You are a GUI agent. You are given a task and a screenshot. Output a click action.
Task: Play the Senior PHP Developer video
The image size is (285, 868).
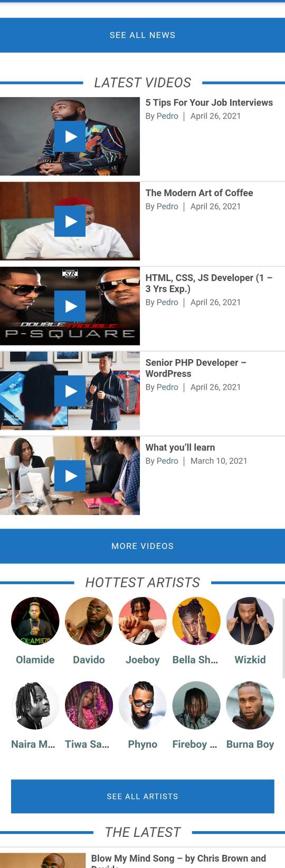click(70, 391)
